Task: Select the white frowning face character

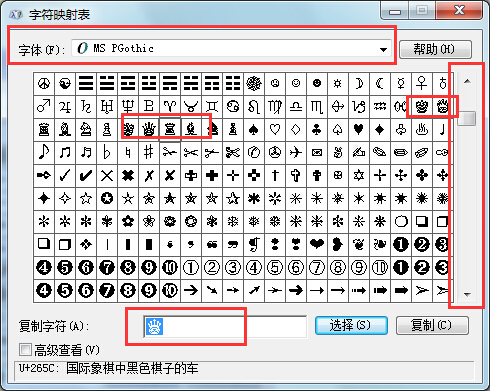Action: pos(275,84)
